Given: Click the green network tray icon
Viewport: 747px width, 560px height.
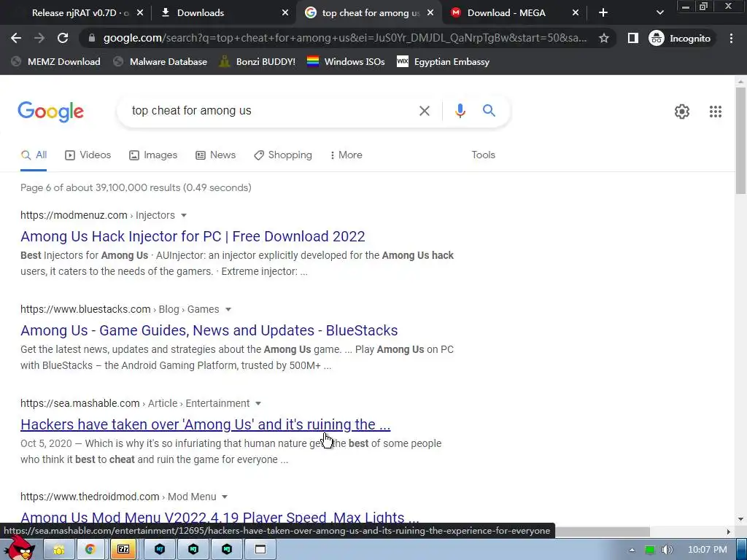Looking at the screenshot, I should [649, 550].
